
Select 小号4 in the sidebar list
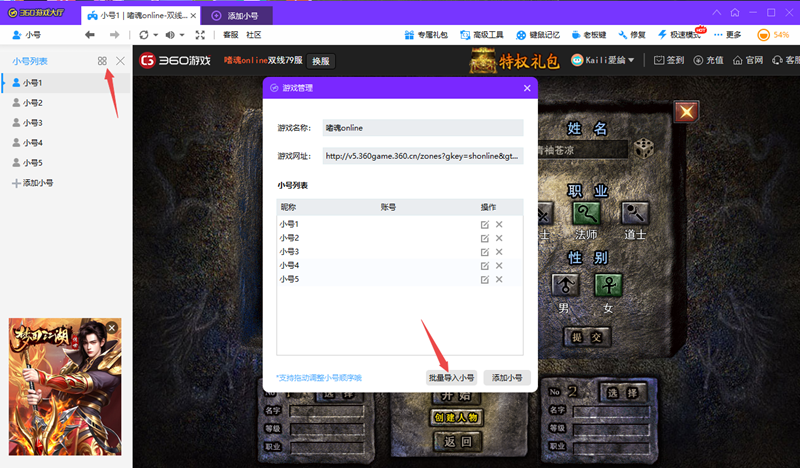click(x=66, y=142)
